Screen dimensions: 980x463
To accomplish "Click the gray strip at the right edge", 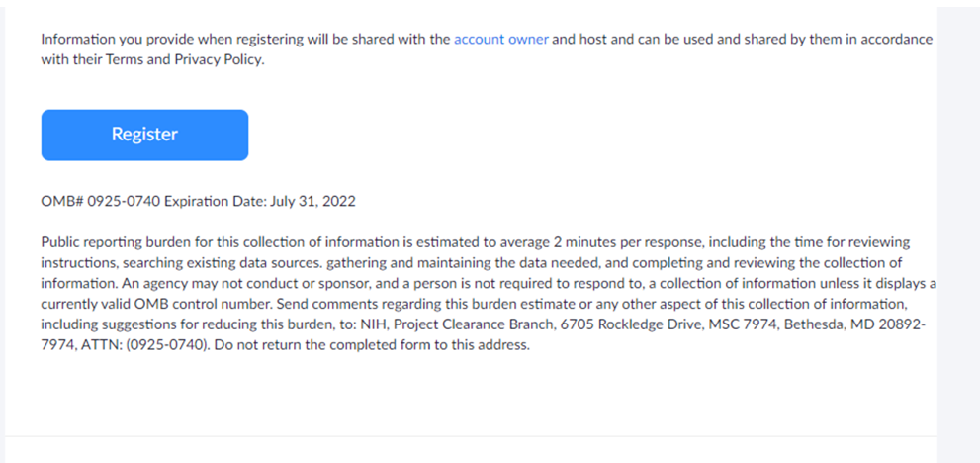I will [958, 231].
